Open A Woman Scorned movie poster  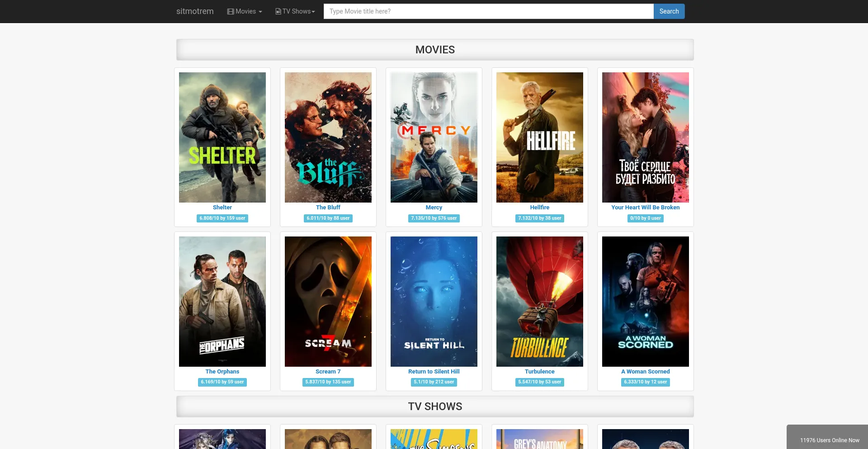coord(646,302)
